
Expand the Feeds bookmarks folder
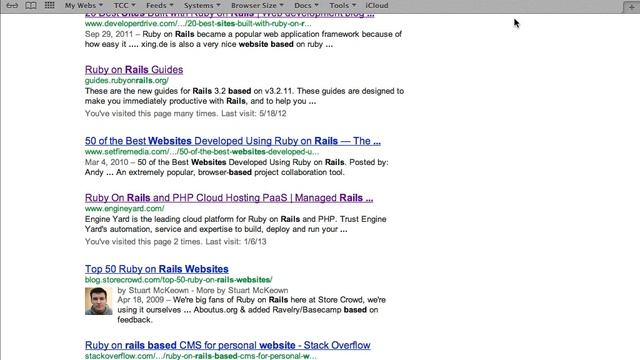pos(160,5)
